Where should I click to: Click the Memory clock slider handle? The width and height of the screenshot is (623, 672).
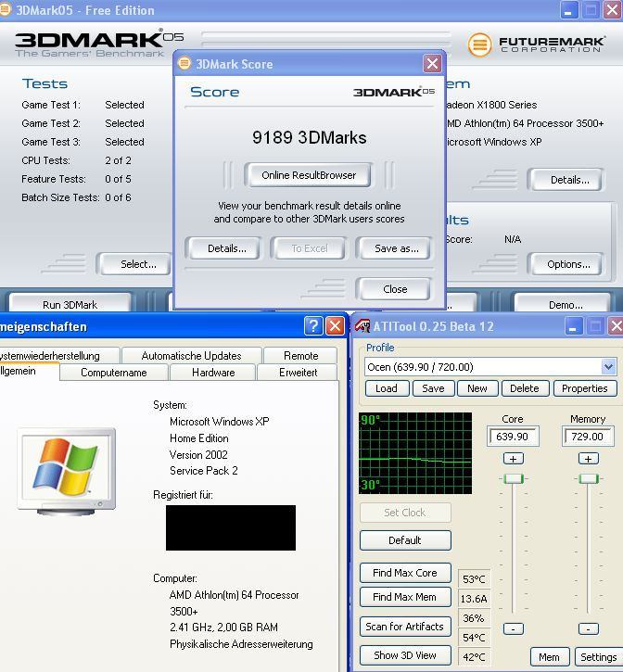pos(589,478)
